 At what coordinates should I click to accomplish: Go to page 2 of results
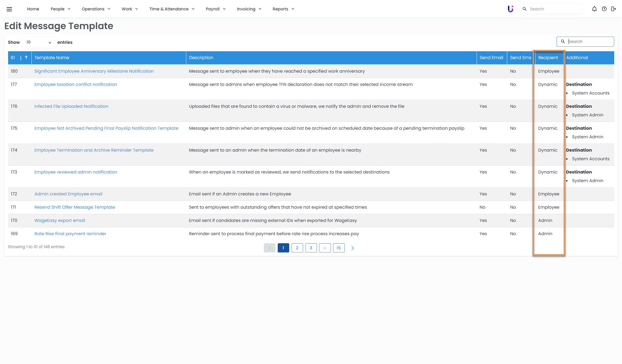click(x=297, y=248)
